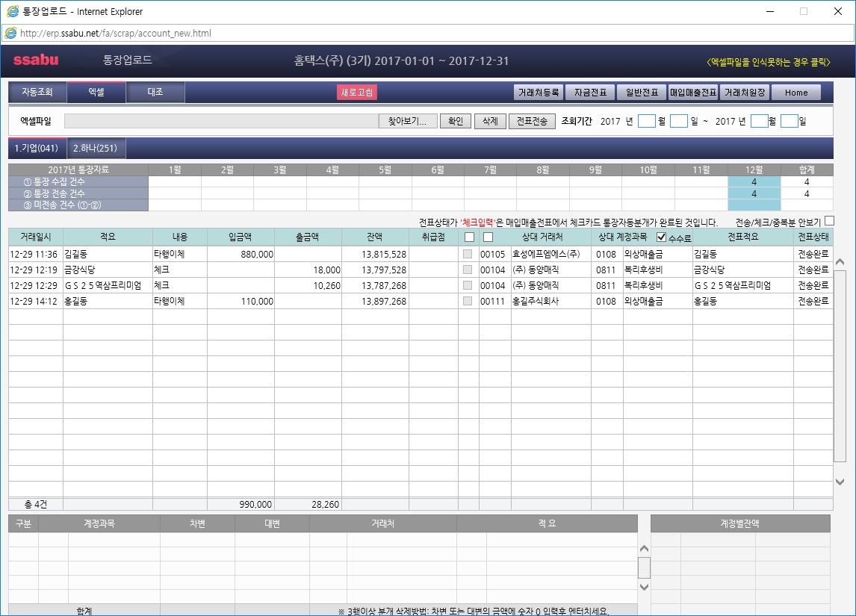Screen dimensions: 856x616
Task: Click 효성에프엠에스(주) counterpart cell
Action: coord(550,255)
